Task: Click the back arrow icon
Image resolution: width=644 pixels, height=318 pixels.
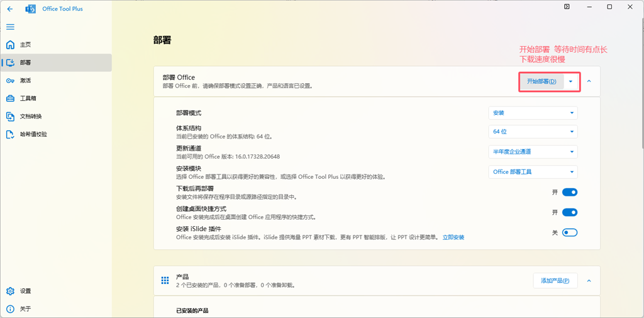Action: pos(10,9)
